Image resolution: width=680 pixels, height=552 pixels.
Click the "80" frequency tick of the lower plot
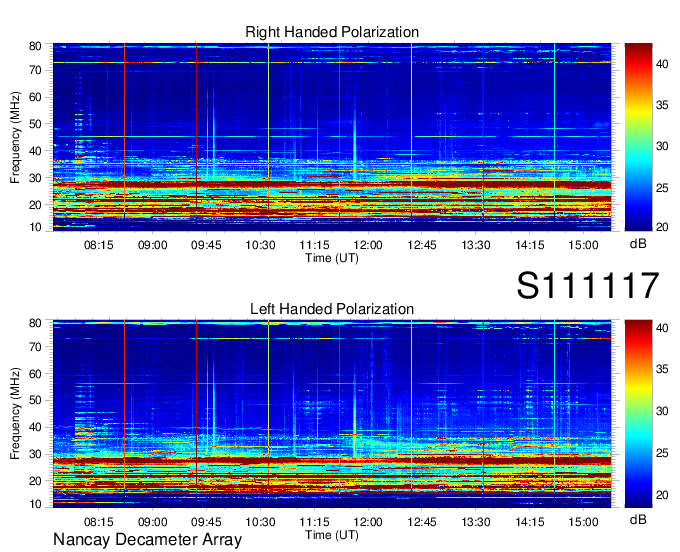[35, 323]
